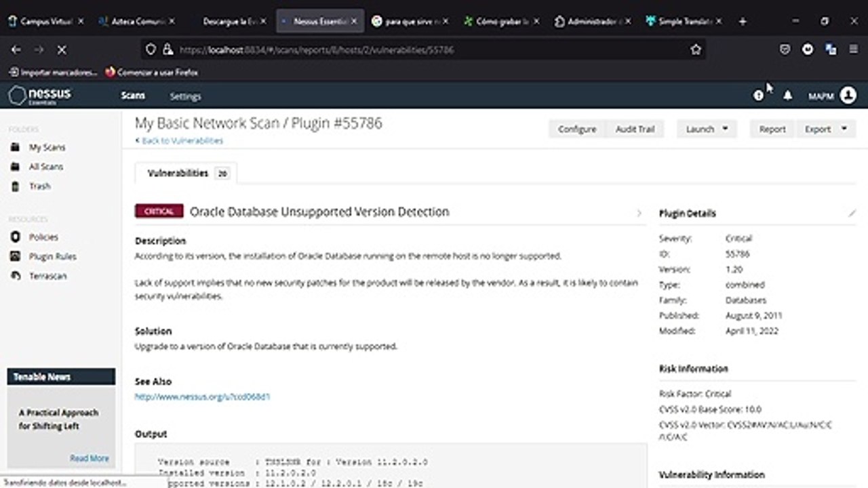The width and height of the screenshot is (868, 488).
Task: Click the padlock site information icon
Action: coord(167,49)
